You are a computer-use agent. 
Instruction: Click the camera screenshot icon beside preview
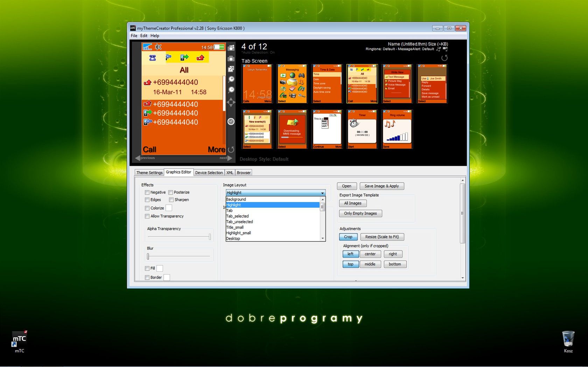click(231, 58)
